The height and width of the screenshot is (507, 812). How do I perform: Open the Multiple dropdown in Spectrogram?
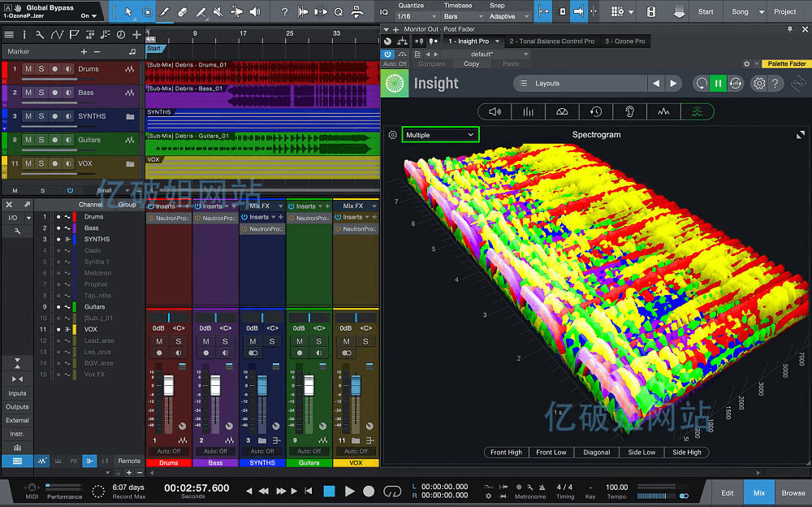[x=440, y=135]
